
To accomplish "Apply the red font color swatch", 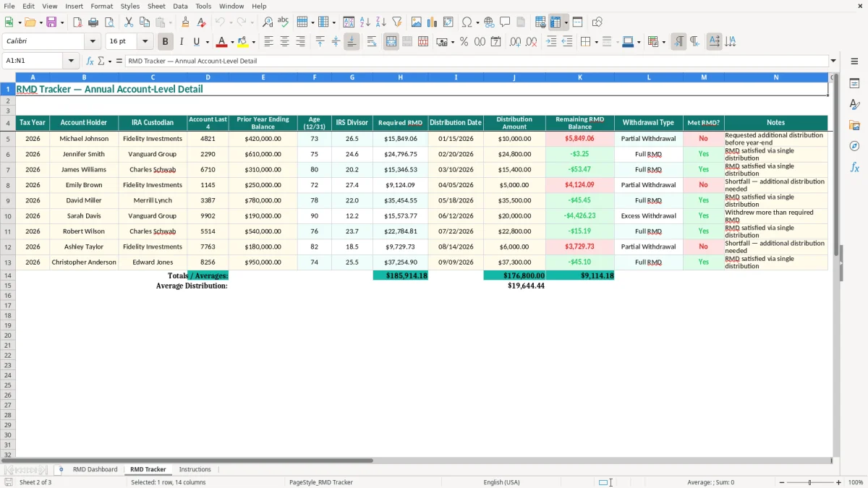I will [222, 42].
